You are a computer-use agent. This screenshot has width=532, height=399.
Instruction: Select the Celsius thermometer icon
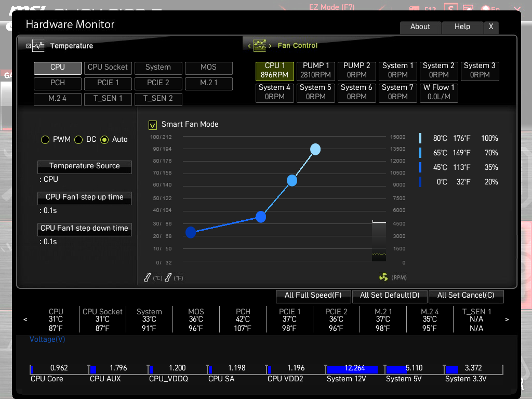(147, 277)
